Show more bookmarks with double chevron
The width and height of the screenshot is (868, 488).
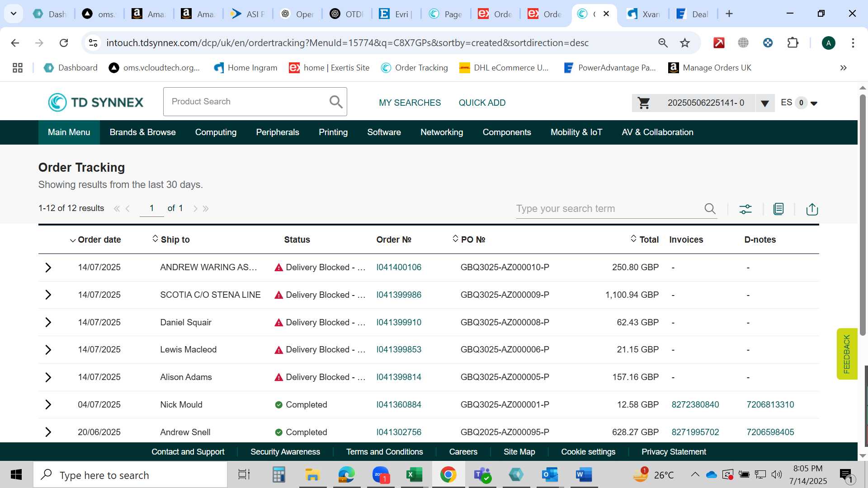click(x=843, y=68)
